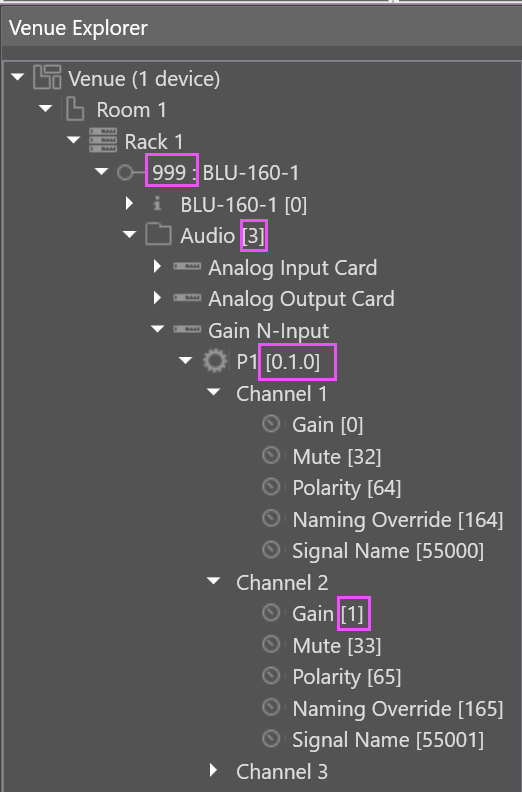Click the Rack 1 server icon
This screenshot has width=522, height=792.
[103, 140]
